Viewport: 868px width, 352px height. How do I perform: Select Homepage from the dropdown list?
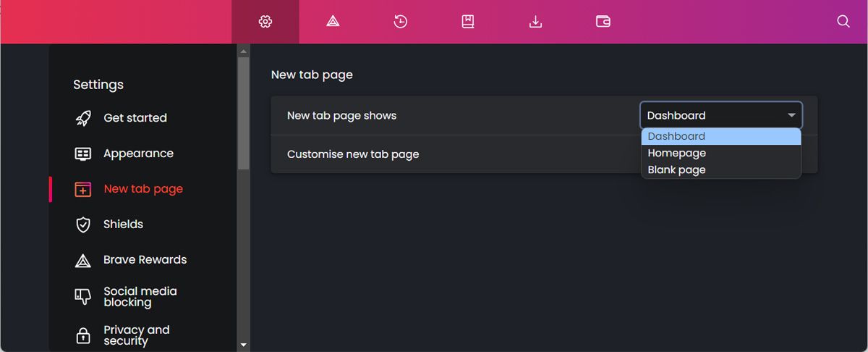click(x=677, y=153)
